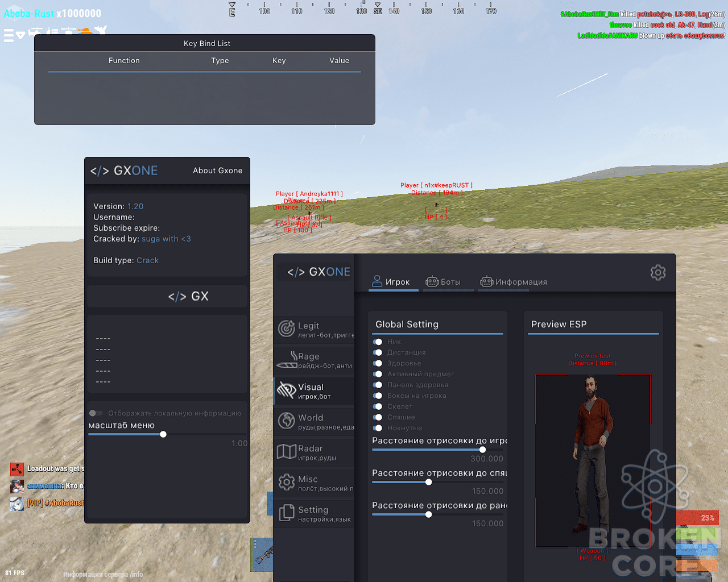This screenshot has width=728, height=582.
Task: Toggle the Нокнутые option
Action: point(378,428)
